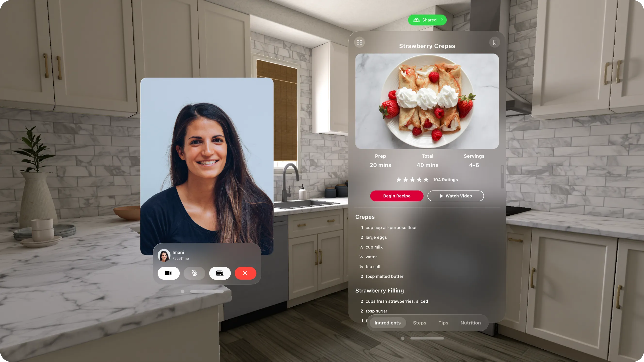Viewport: 644px width, 362px height.
Task: Click the Strawberry Crepes recipe thumbnail
Action: pyautogui.click(x=427, y=101)
